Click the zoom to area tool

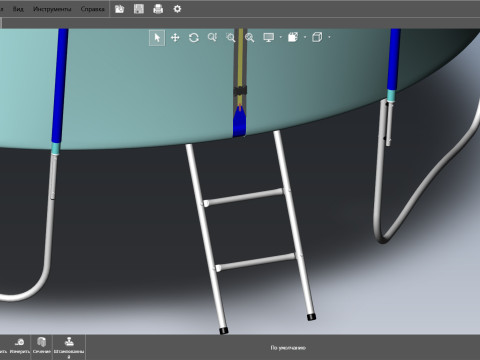(x=231, y=37)
